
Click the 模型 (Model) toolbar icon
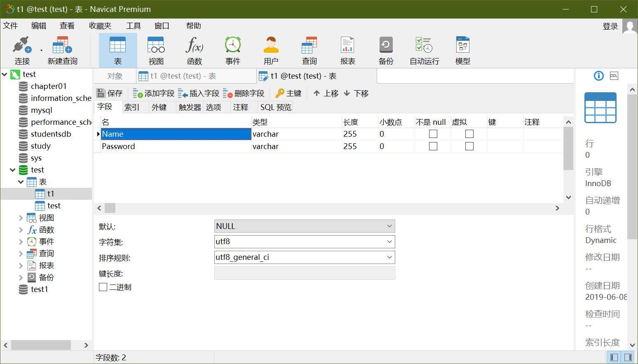point(462,50)
